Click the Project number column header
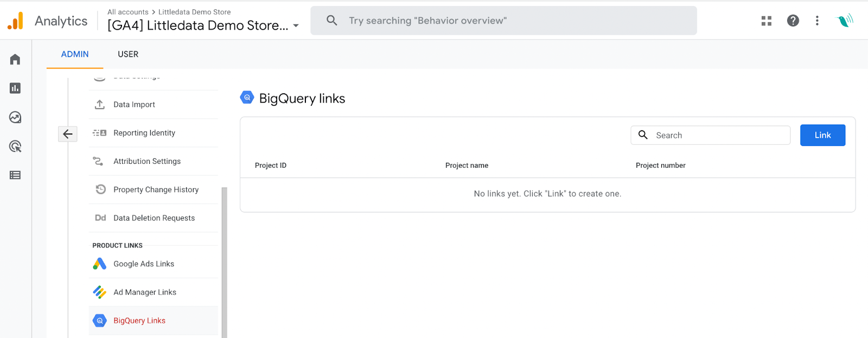 [660, 165]
